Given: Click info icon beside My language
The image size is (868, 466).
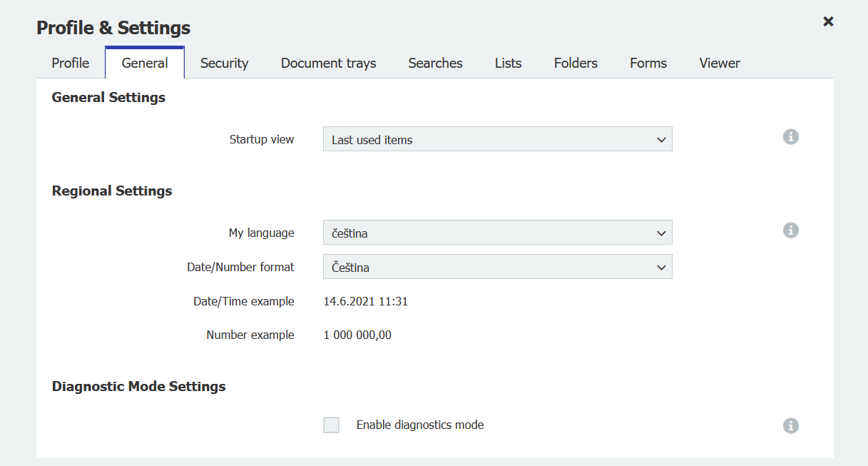Looking at the screenshot, I should (790, 231).
